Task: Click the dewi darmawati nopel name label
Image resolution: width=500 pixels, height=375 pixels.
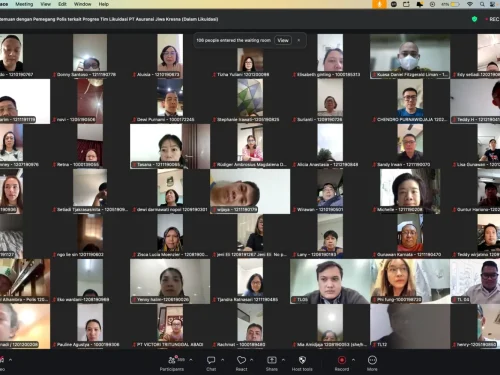Action: click(170, 210)
